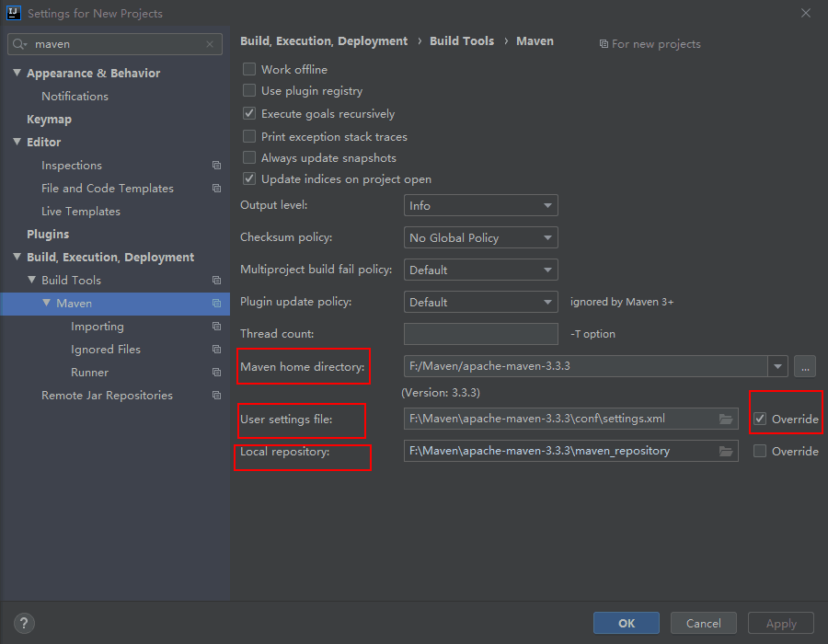The width and height of the screenshot is (828, 644).
Task: Click Build Tools breadcrumb
Action: coord(462,41)
